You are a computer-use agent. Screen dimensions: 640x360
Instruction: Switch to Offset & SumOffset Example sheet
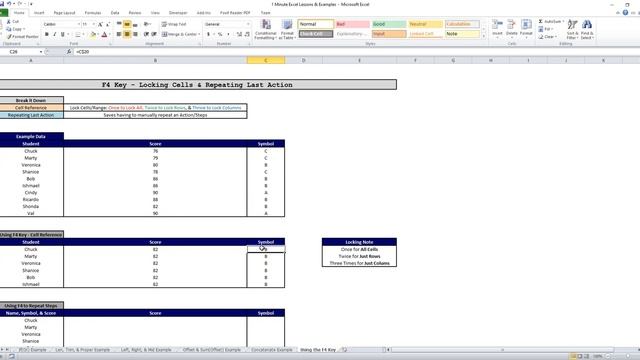211,350
